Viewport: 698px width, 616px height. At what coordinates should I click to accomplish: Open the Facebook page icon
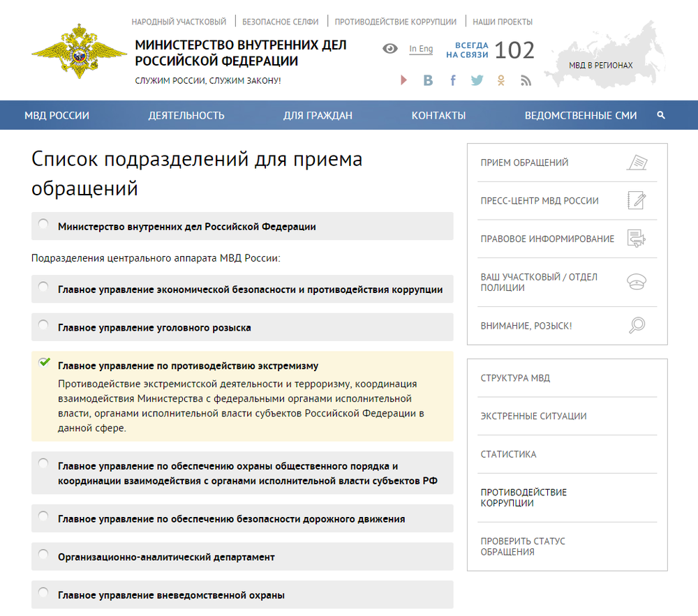coord(452,81)
